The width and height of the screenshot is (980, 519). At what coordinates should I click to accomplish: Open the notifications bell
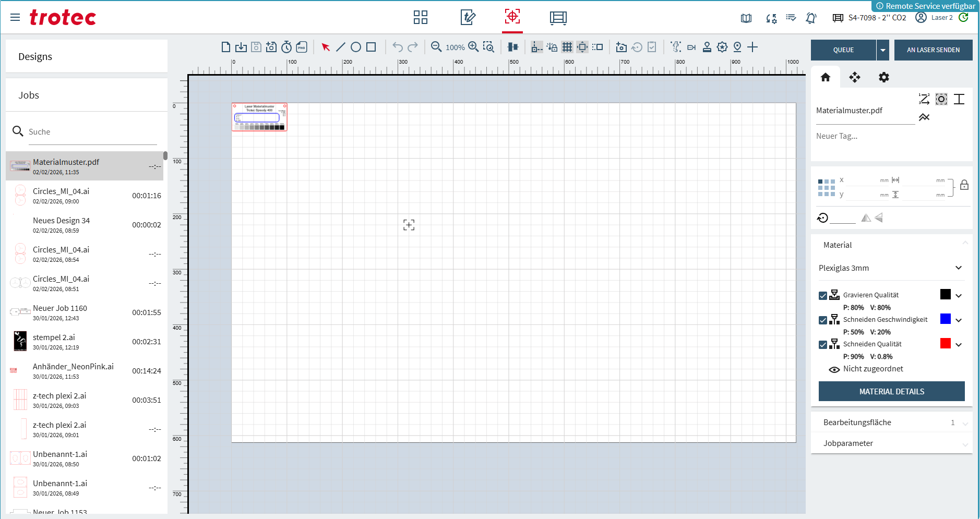pos(811,18)
